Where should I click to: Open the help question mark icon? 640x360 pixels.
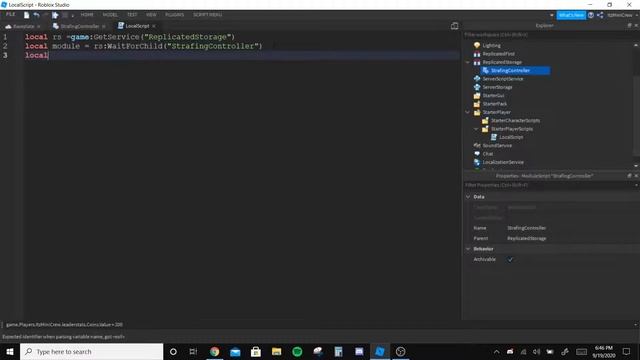pos(591,15)
